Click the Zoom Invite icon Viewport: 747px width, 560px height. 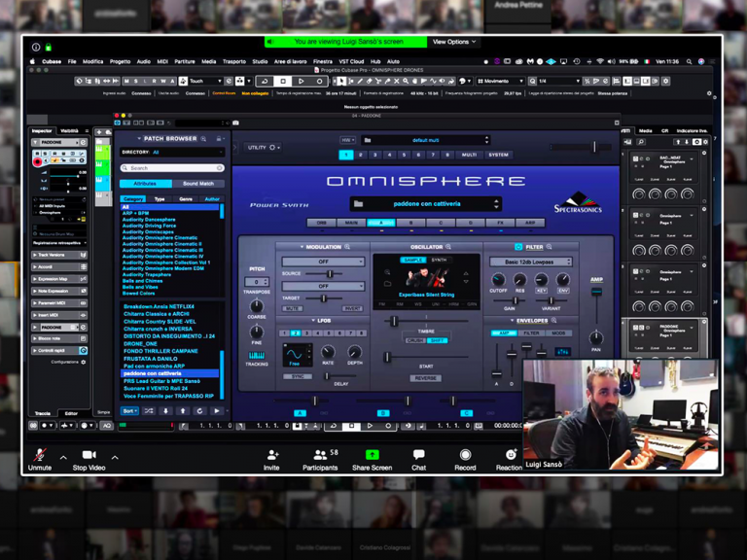[x=272, y=455]
